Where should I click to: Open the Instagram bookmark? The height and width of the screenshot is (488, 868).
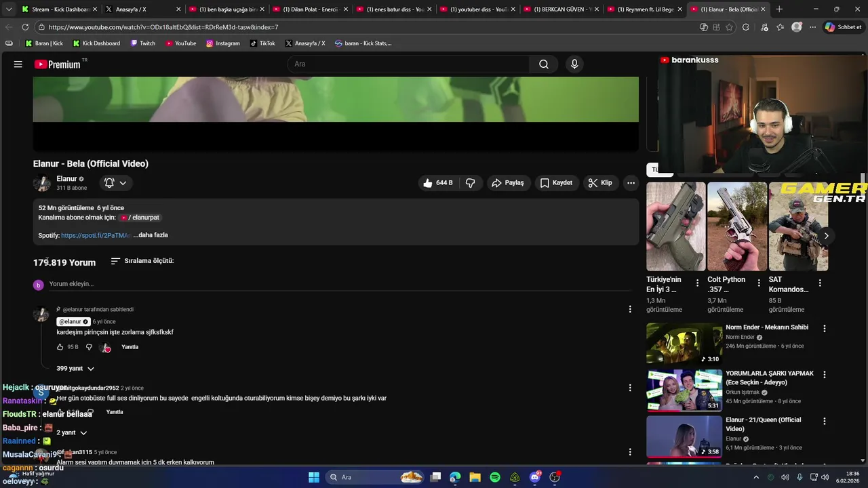(223, 43)
